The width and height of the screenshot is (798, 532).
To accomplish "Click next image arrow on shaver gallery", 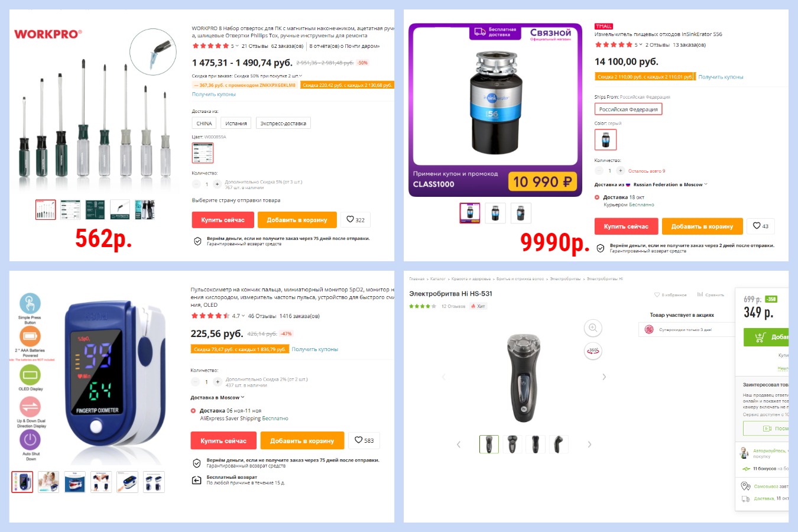I will (604, 377).
